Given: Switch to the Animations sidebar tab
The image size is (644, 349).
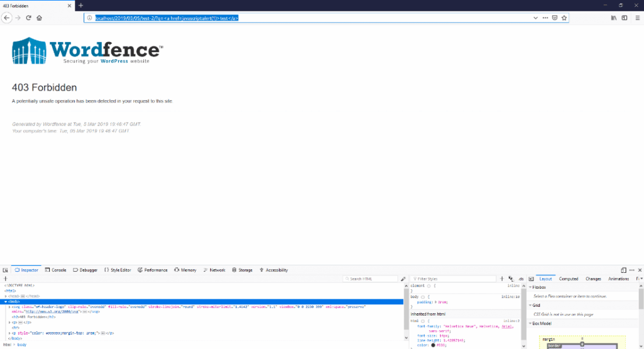Looking at the screenshot, I should 618,279.
